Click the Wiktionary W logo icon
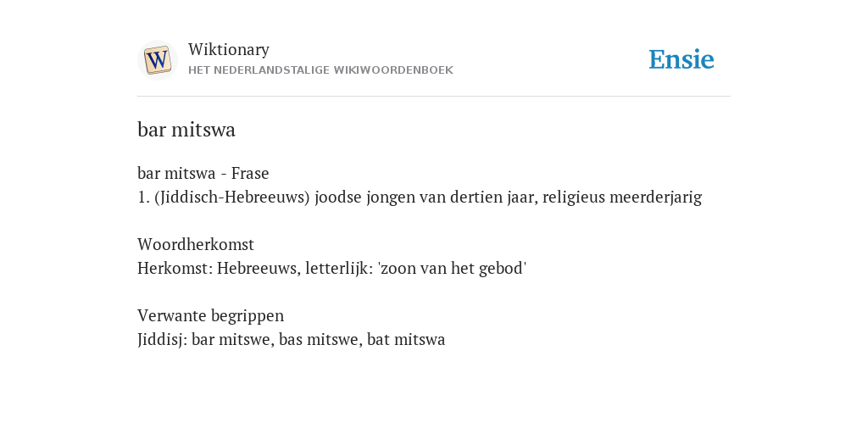This screenshot has width=868, height=434. (x=157, y=60)
